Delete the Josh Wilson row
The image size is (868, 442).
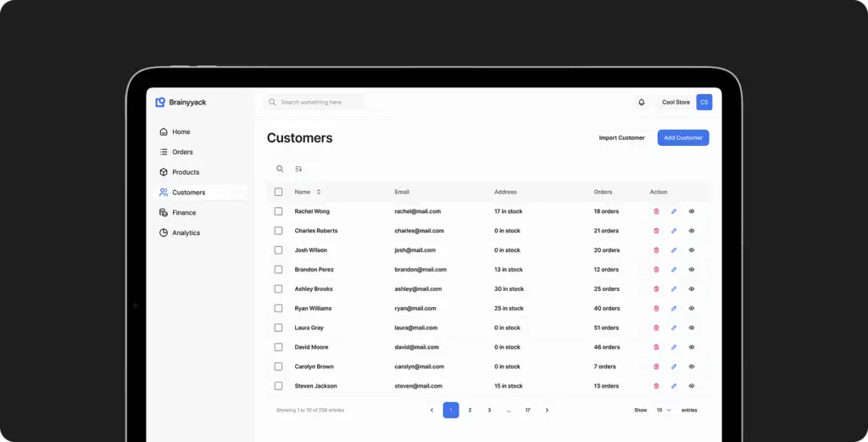point(656,249)
